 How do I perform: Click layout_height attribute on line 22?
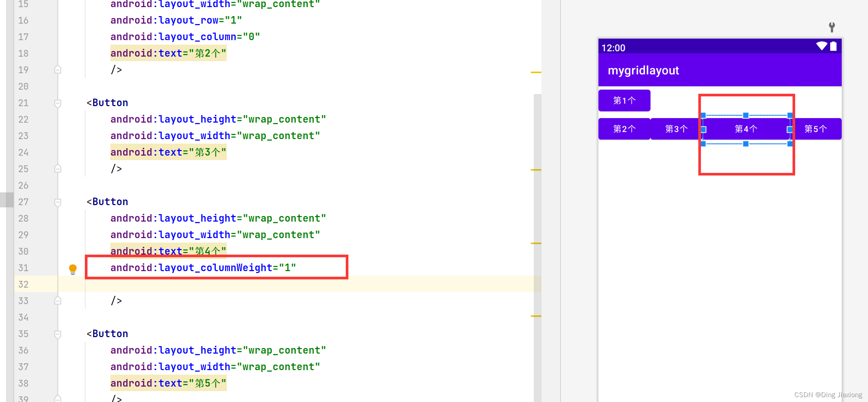(218, 119)
